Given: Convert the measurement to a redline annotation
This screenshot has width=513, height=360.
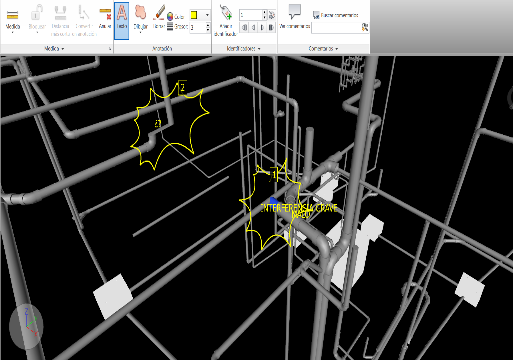Looking at the screenshot, I should click(84, 20).
